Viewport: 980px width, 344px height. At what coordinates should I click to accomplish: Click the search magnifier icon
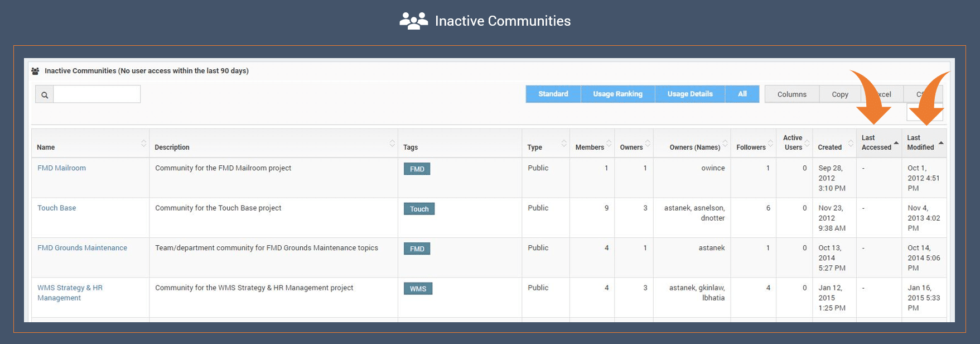tap(45, 94)
